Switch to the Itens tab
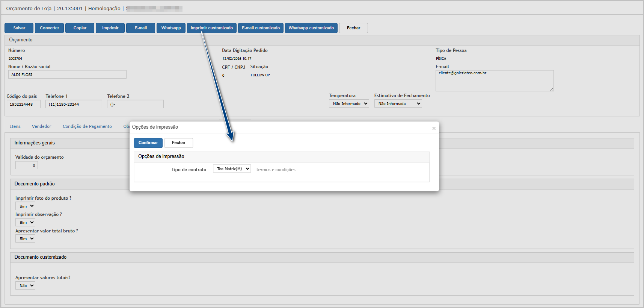644x308 pixels. [15, 126]
